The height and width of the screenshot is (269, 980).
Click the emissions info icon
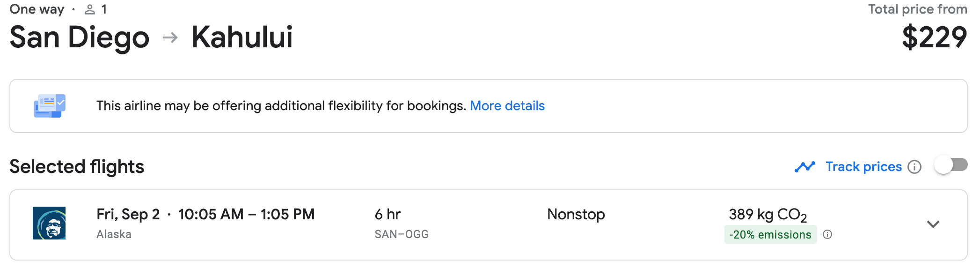click(827, 234)
